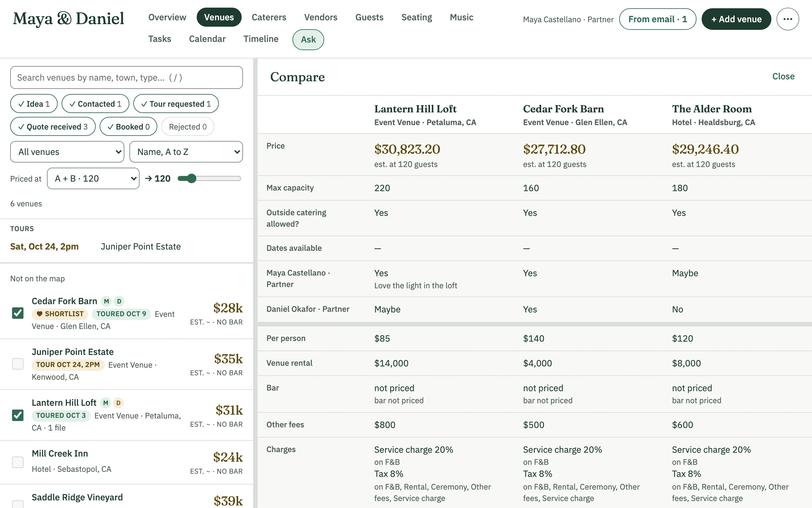Select the Mill Creek Inn venue name
Image resolution: width=812 pixels, height=508 pixels.
pyautogui.click(x=60, y=454)
